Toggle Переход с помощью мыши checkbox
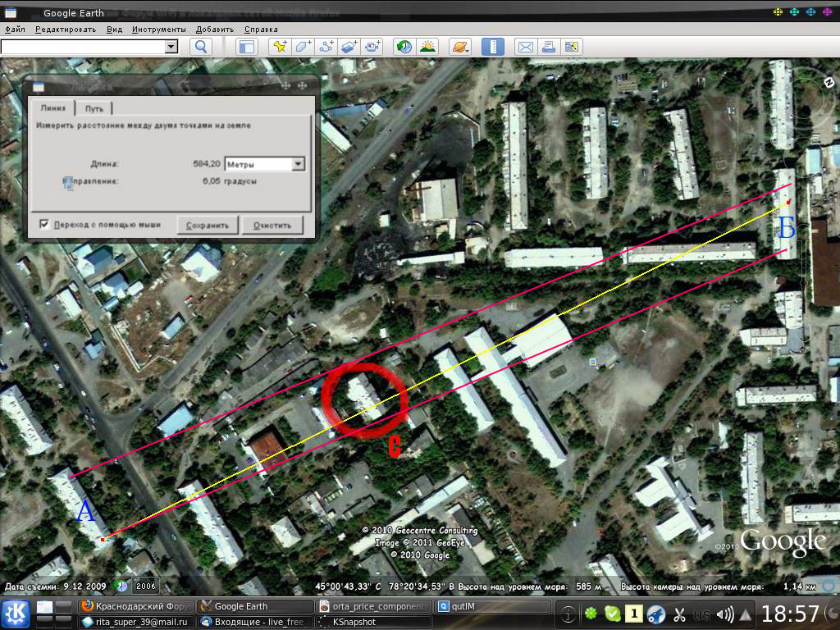840x630 pixels. [44, 224]
